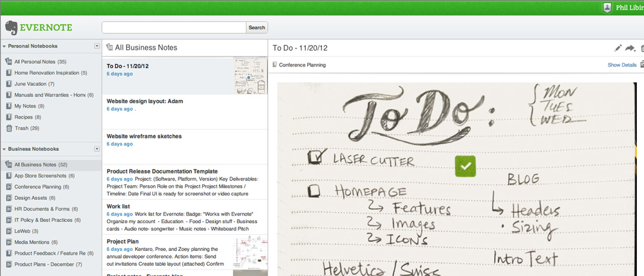This screenshot has width=644, height=276.
Task: Open the user account avatar icon
Action: pos(607,7)
